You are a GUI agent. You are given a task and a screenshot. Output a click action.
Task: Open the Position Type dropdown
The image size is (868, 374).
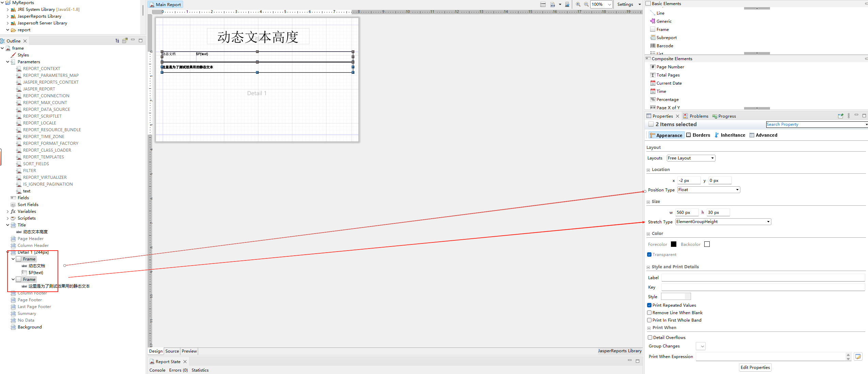708,190
